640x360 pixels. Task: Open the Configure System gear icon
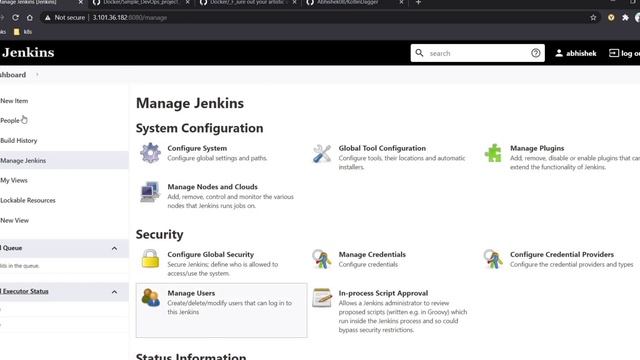click(150, 153)
